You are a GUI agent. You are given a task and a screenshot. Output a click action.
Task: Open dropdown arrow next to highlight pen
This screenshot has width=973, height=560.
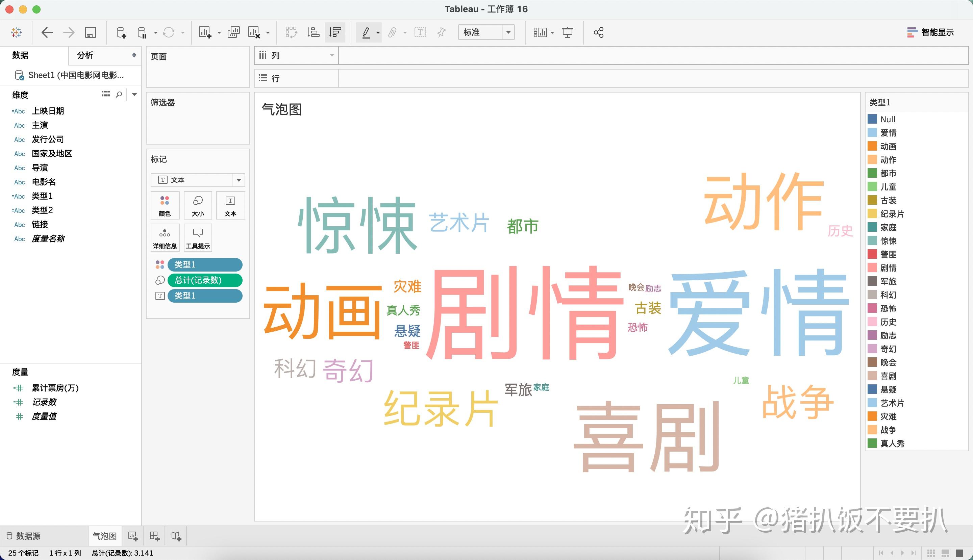click(378, 33)
